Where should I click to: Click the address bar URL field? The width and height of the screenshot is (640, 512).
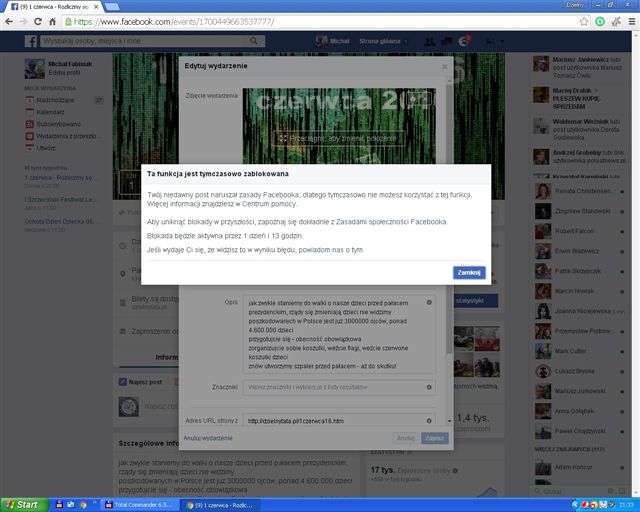(320, 22)
